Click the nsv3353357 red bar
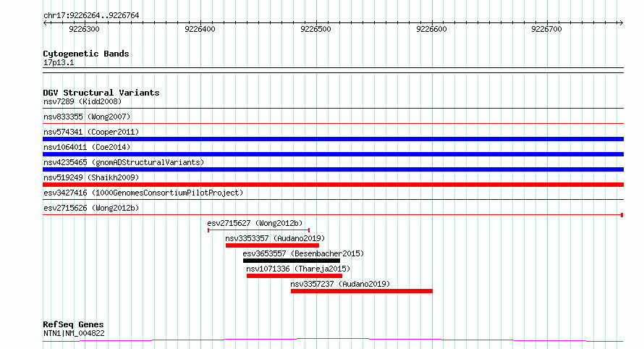This screenshot has width=644, height=349. pos(272,245)
